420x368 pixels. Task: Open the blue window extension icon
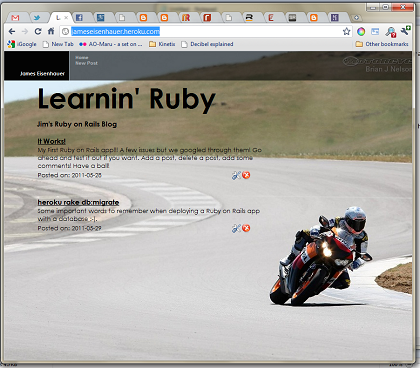pyautogui.click(x=375, y=32)
